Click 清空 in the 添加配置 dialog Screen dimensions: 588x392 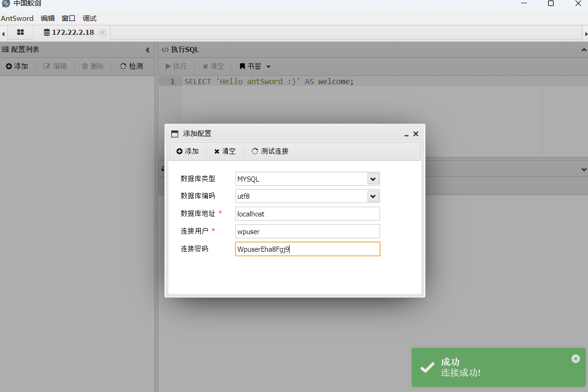[225, 151]
